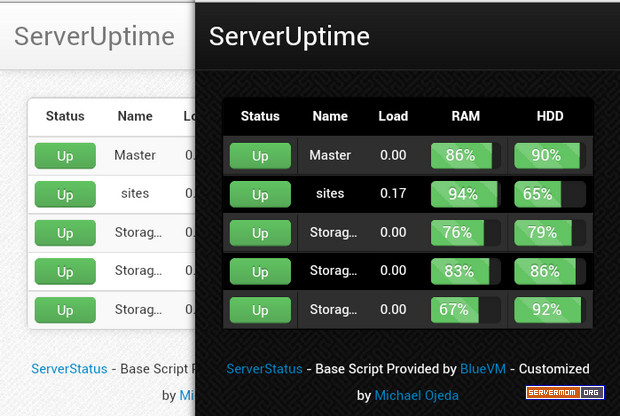Click the 94% RAM bar for sites
This screenshot has width=620, height=416.
(x=465, y=194)
